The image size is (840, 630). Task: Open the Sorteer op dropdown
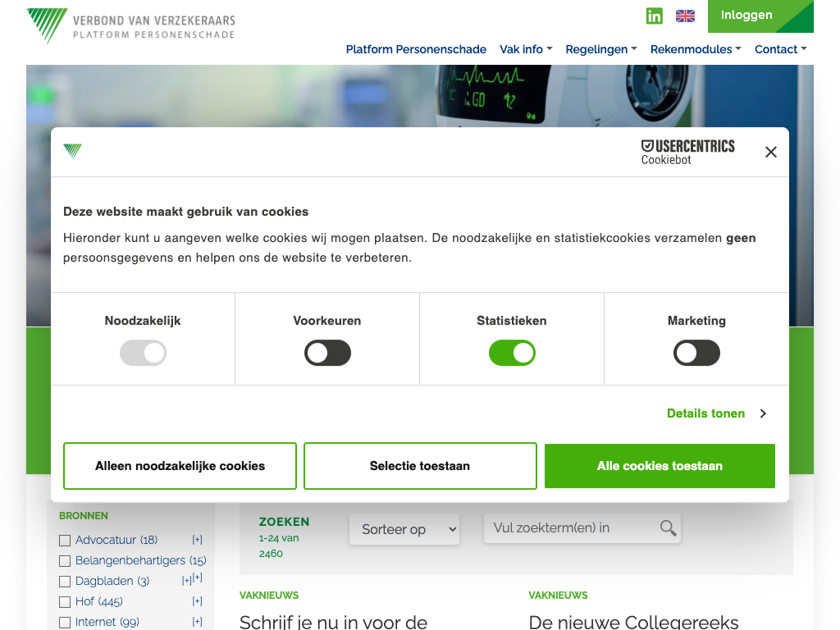point(404,529)
